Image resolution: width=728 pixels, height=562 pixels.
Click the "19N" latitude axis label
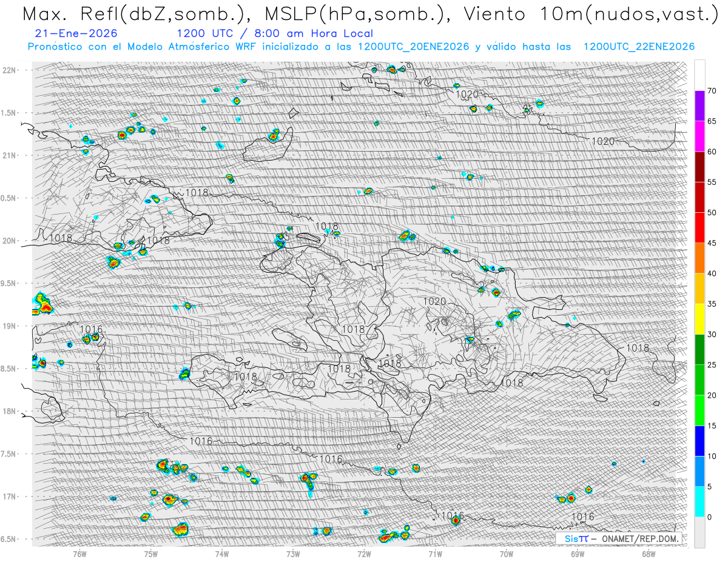[8, 326]
